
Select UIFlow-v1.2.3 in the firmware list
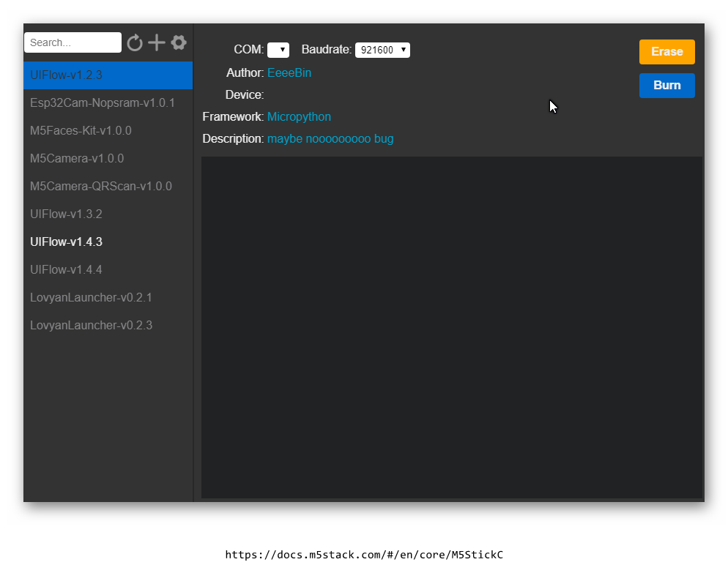(x=66, y=75)
